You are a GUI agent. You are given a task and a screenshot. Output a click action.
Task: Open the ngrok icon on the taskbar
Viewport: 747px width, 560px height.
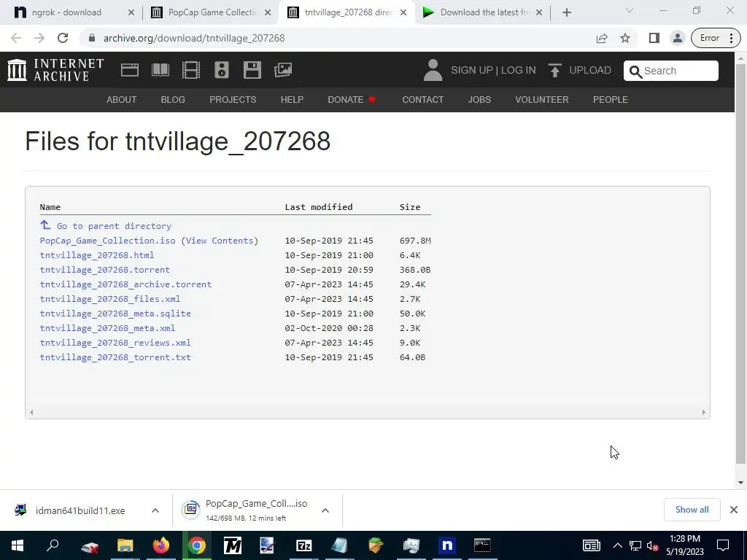[x=447, y=545]
